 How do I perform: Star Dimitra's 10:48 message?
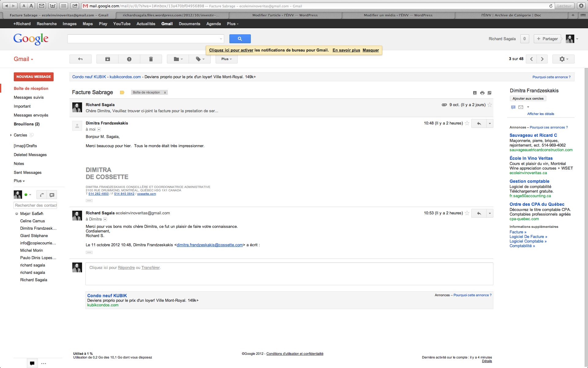[467, 123]
